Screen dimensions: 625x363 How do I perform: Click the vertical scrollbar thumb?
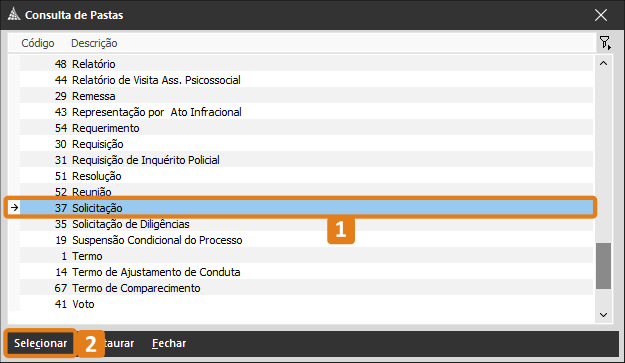pyautogui.click(x=603, y=266)
